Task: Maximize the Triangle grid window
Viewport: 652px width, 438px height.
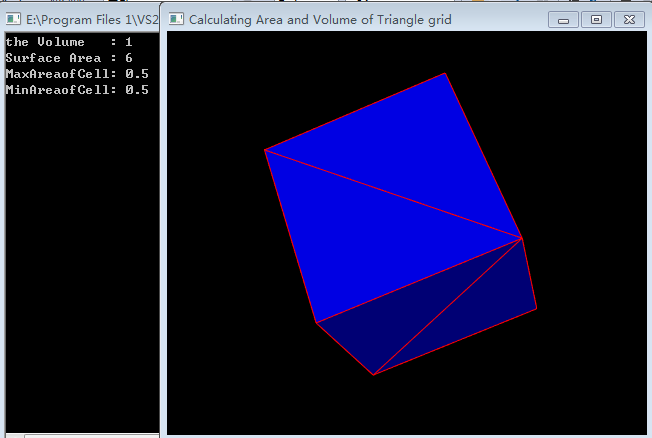Action: (x=596, y=20)
